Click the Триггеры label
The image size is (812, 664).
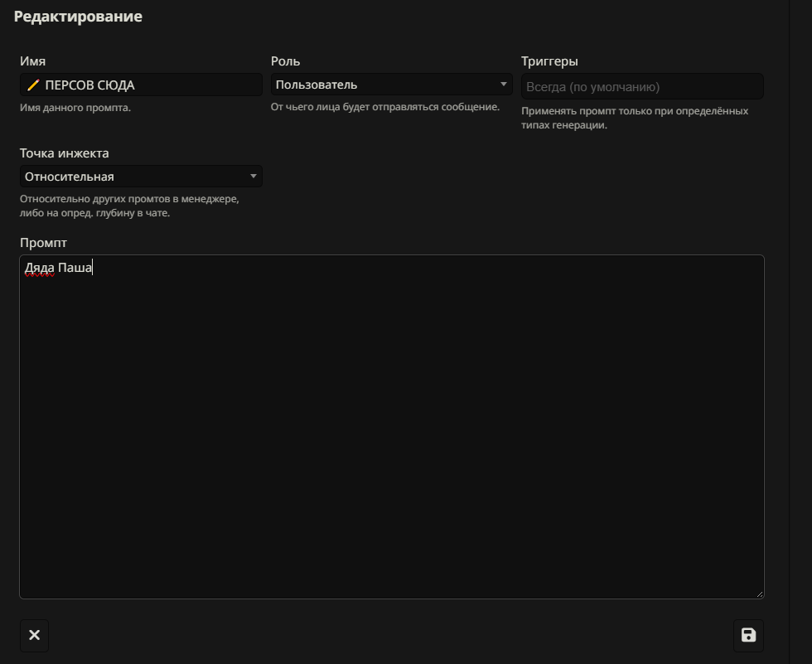pyautogui.click(x=549, y=61)
